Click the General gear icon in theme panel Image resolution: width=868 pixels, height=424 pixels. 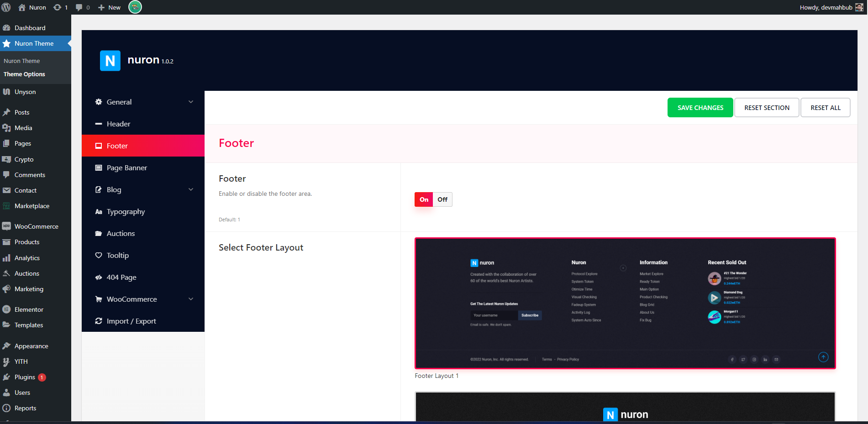(99, 102)
